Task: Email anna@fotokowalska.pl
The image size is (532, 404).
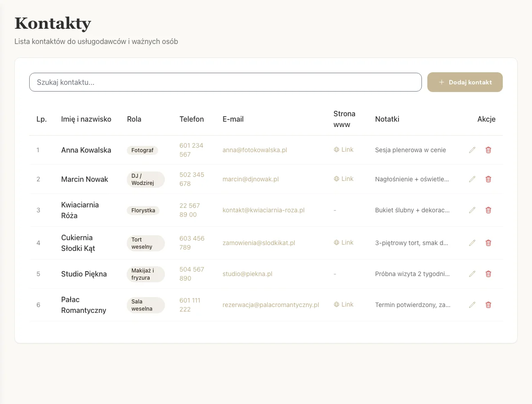Action: 254,150
